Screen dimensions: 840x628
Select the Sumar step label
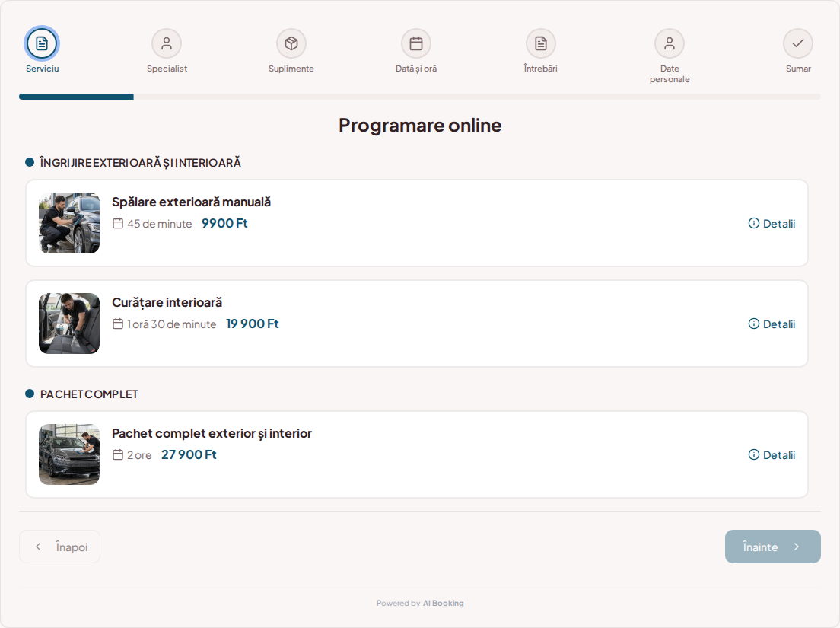[x=798, y=69]
